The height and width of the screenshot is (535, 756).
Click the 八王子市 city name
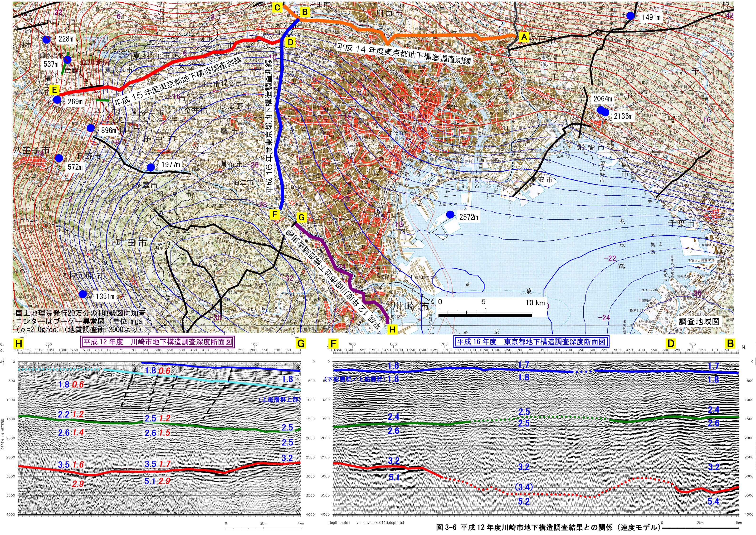32,150
